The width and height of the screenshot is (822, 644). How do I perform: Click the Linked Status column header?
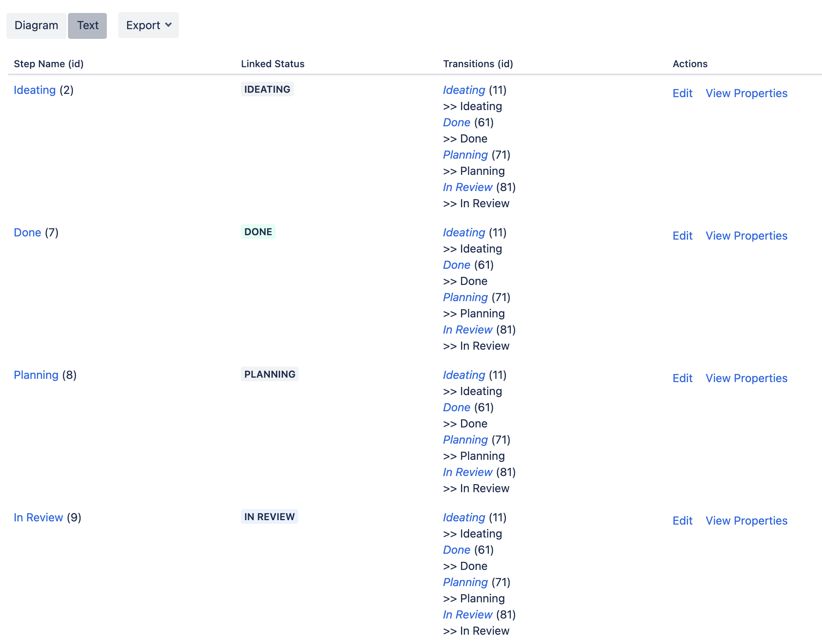(x=273, y=64)
